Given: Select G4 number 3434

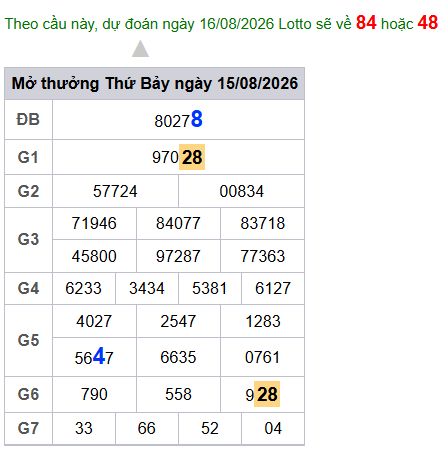Looking at the screenshot, I should click(147, 288).
